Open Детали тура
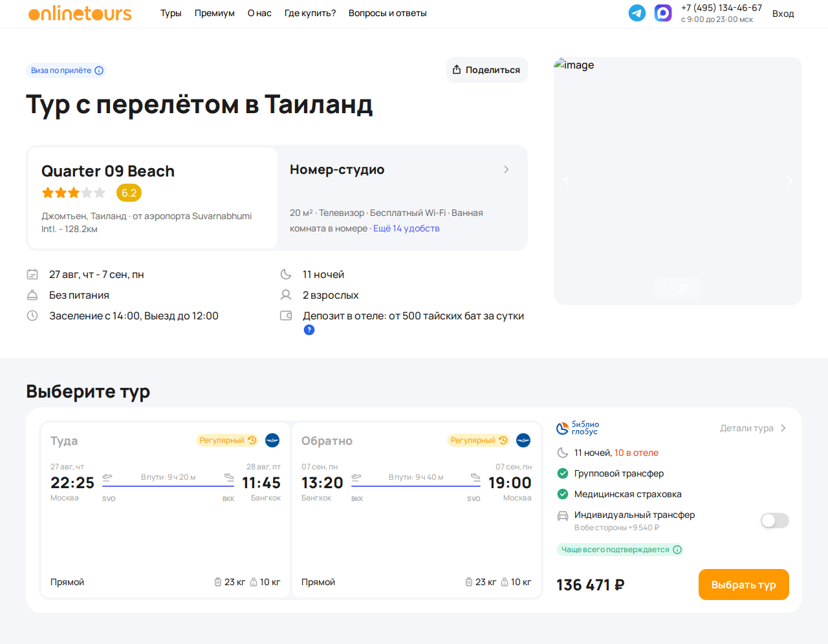The width and height of the screenshot is (828, 644). coord(754,428)
